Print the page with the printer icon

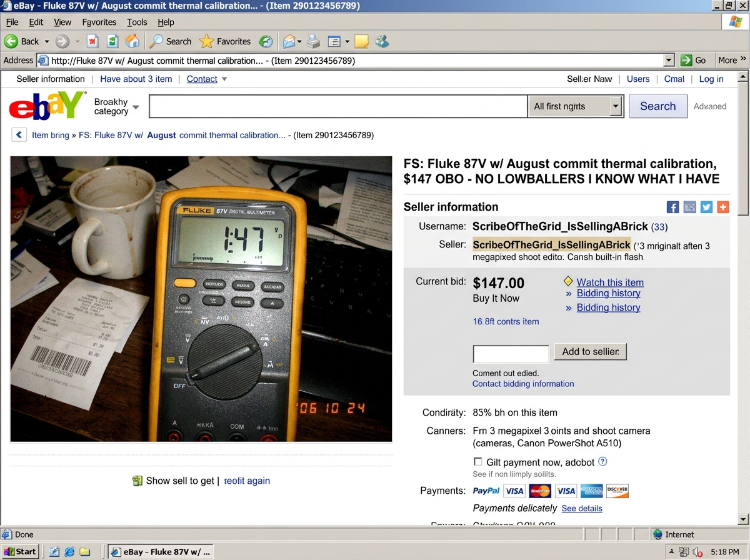pos(313,41)
